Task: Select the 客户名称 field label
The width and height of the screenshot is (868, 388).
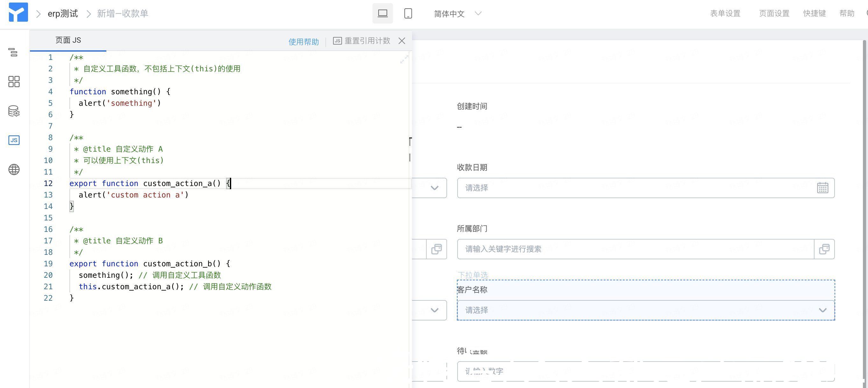Action: [x=472, y=290]
